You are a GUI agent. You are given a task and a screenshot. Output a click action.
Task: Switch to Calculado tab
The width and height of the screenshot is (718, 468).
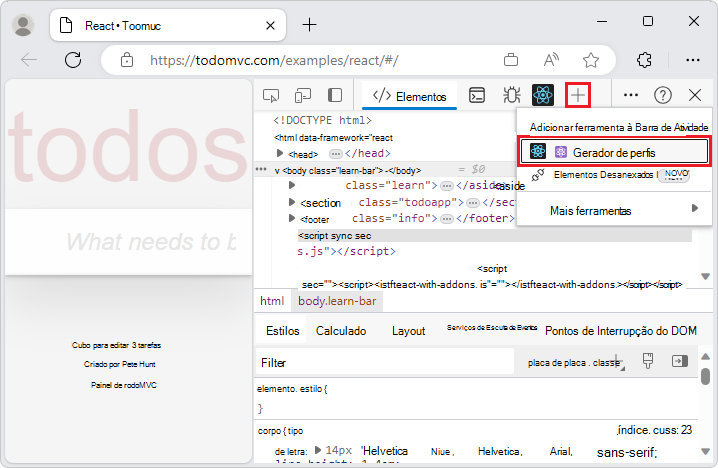pos(341,331)
